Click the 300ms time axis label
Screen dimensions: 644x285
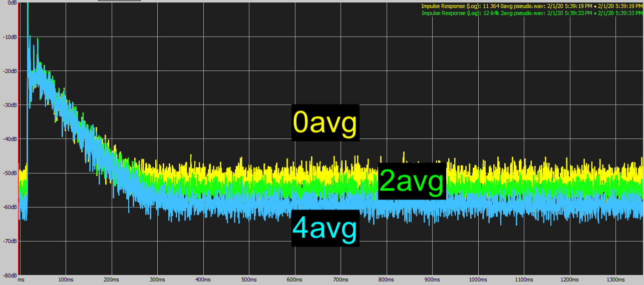click(157, 280)
